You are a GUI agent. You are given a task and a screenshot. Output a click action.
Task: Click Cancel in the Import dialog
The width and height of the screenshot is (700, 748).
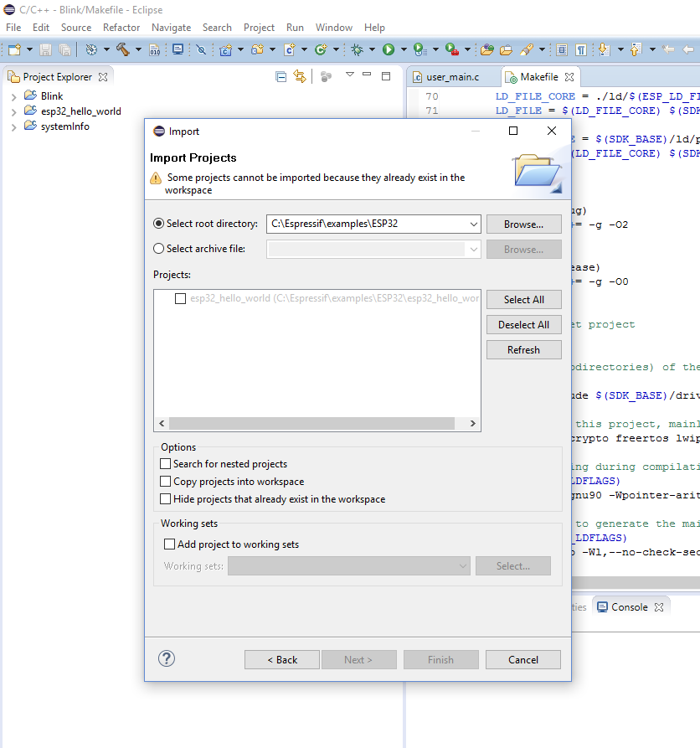(x=523, y=660)
